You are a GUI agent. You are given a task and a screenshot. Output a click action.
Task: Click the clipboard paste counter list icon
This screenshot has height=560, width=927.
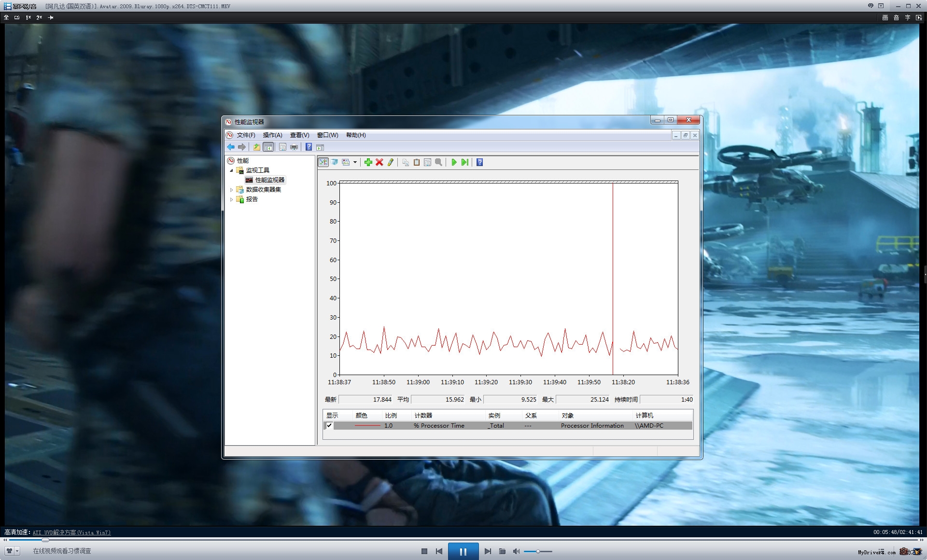(416, 162)
